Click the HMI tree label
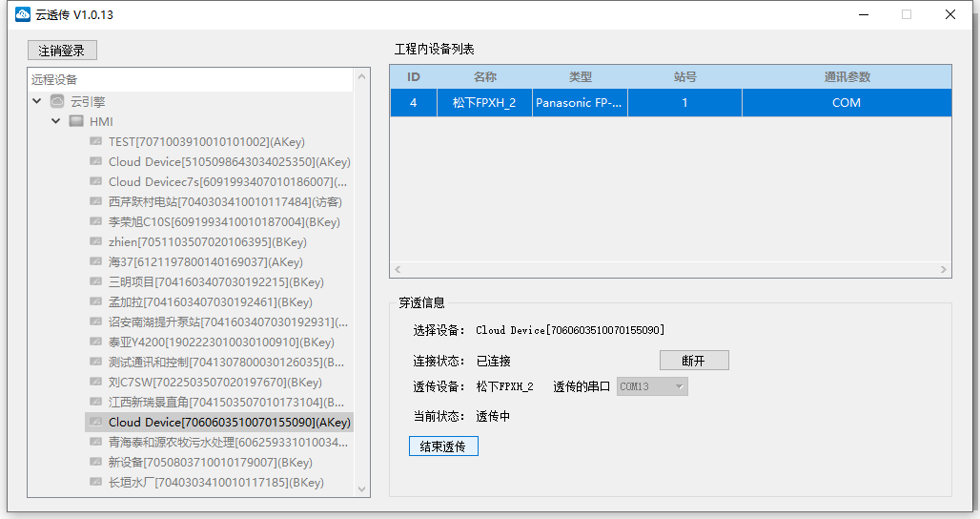This screenshot has height=519, width=980. click(x=101, y=121)
